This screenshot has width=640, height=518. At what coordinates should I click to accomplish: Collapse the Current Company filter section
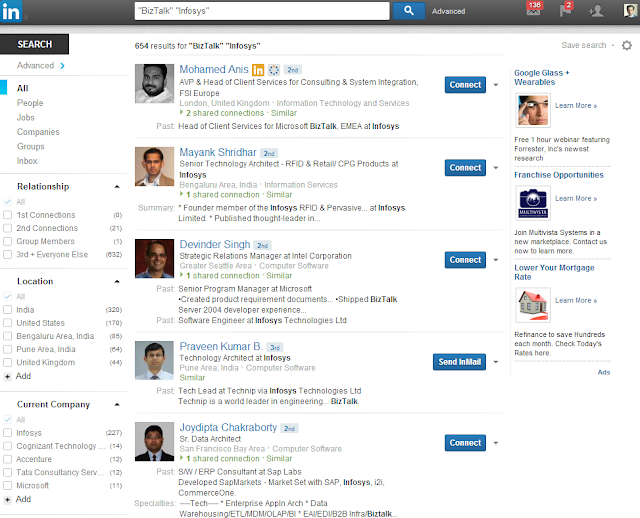point(117,405)
